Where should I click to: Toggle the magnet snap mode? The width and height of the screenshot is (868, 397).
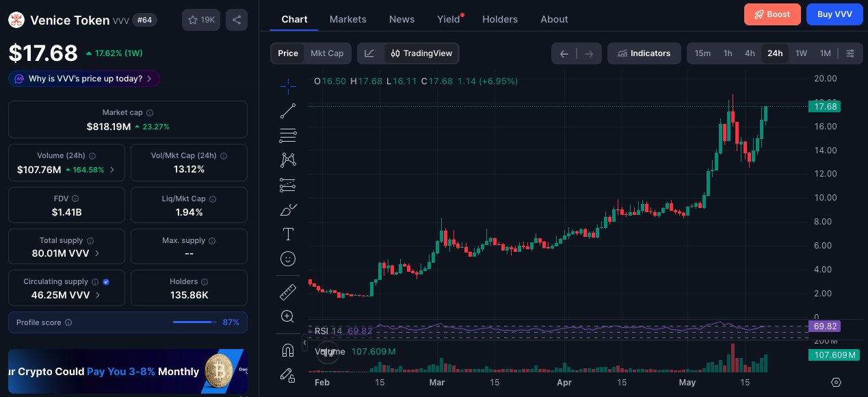(x=288, y=350)
